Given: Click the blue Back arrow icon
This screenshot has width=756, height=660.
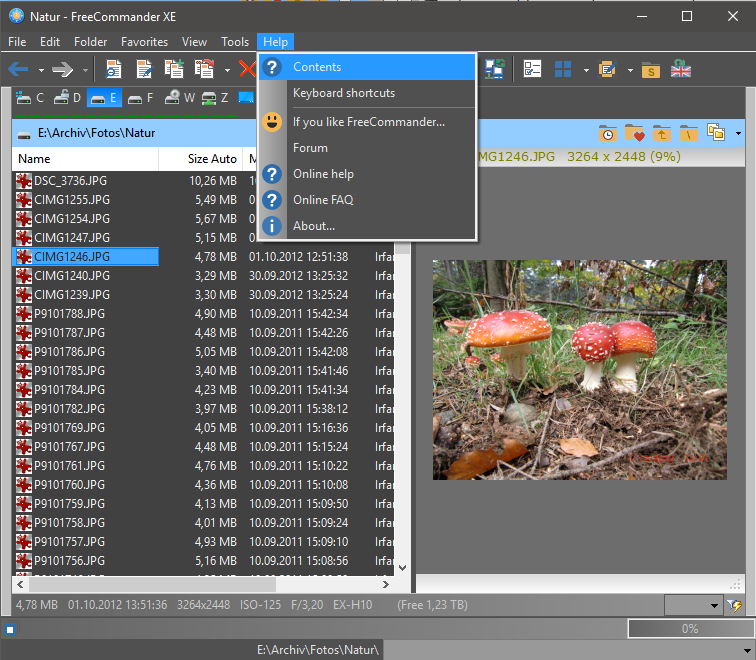Looking at the screenshot, I should pyautogui.click(x=18, y=70).
